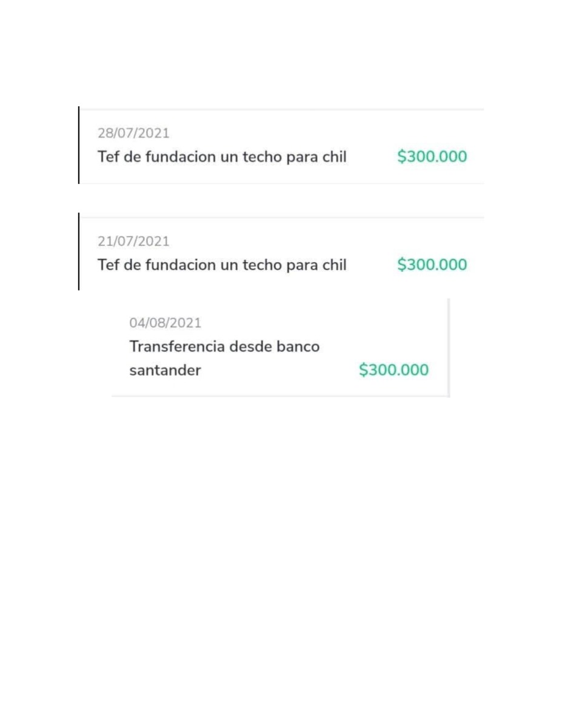
Task: Click the 04/08/2021 date label
Action: pyautogui.click(x=165, y=323)
